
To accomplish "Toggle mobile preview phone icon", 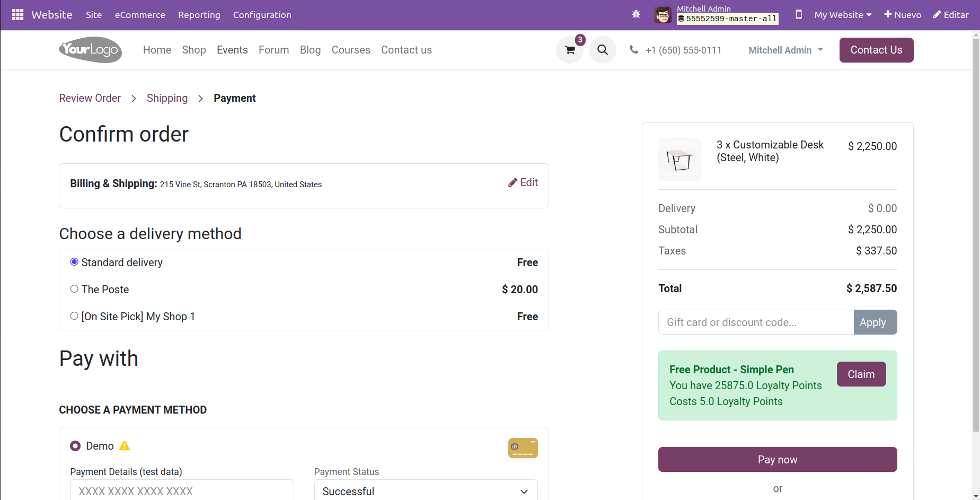I will click(798, 15).
